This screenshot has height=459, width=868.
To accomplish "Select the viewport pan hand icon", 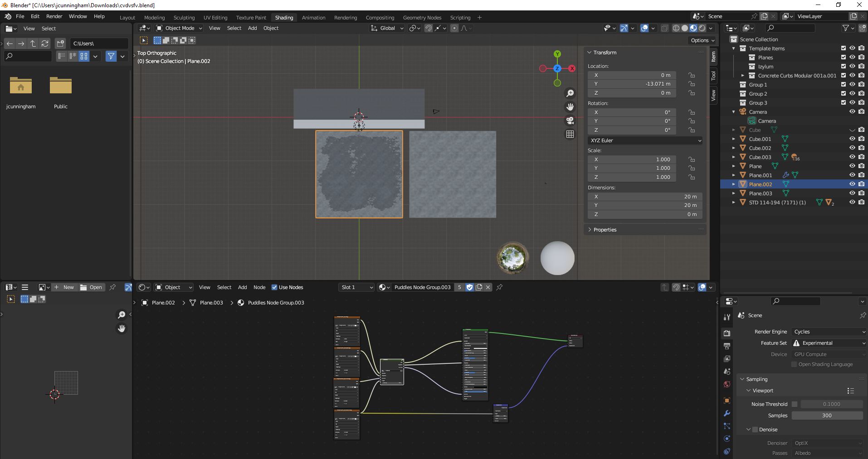I will click(x=570, y=107).
